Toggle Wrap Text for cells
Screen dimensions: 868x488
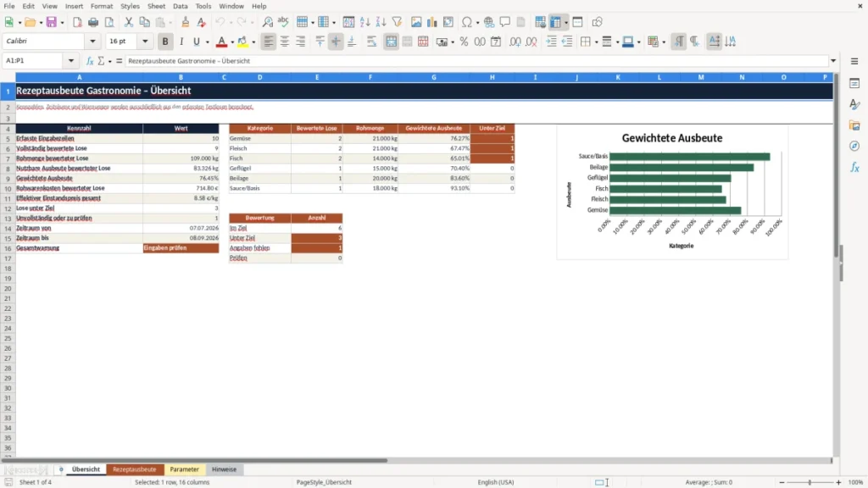click(371, 42)
